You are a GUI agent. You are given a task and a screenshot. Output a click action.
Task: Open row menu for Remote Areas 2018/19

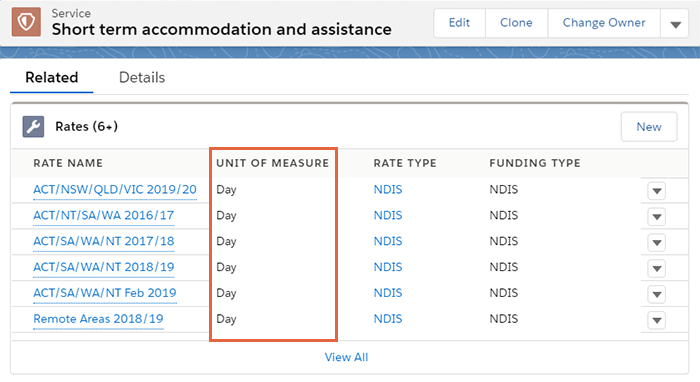point(656,320)
